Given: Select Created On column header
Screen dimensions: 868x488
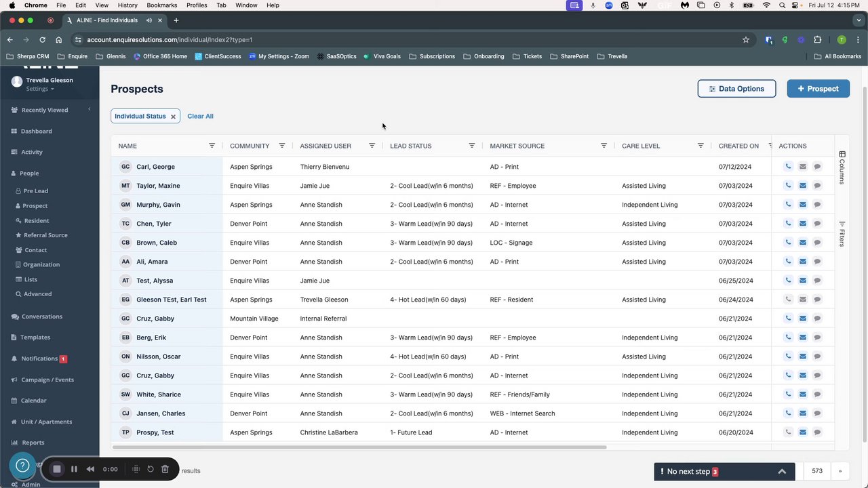Looking at the screenshot, I should tap(738, 146).
